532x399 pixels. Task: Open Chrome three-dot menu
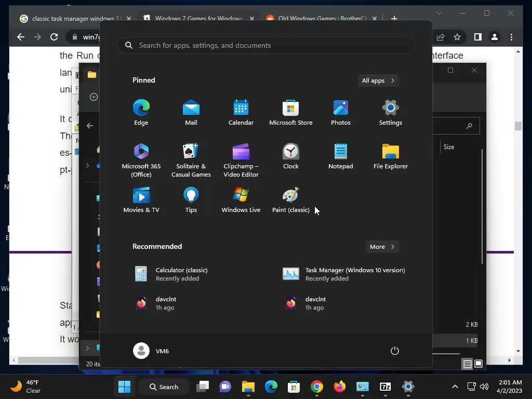[511, 37]
